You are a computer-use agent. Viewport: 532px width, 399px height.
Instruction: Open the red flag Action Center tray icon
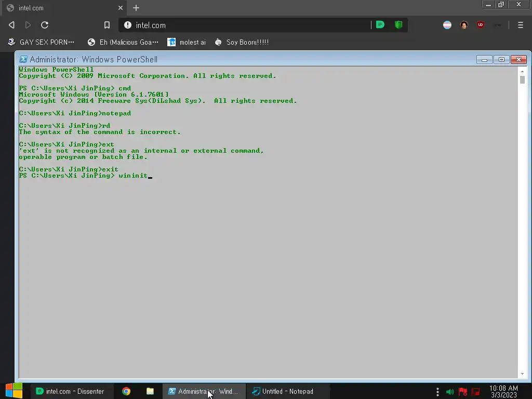(x=463, y=392)
